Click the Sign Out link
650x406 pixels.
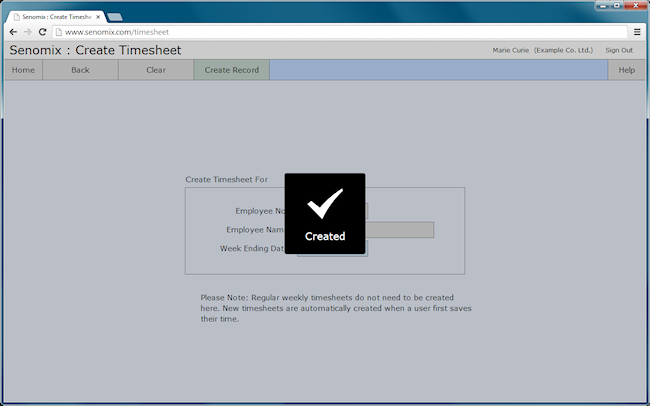619,50
